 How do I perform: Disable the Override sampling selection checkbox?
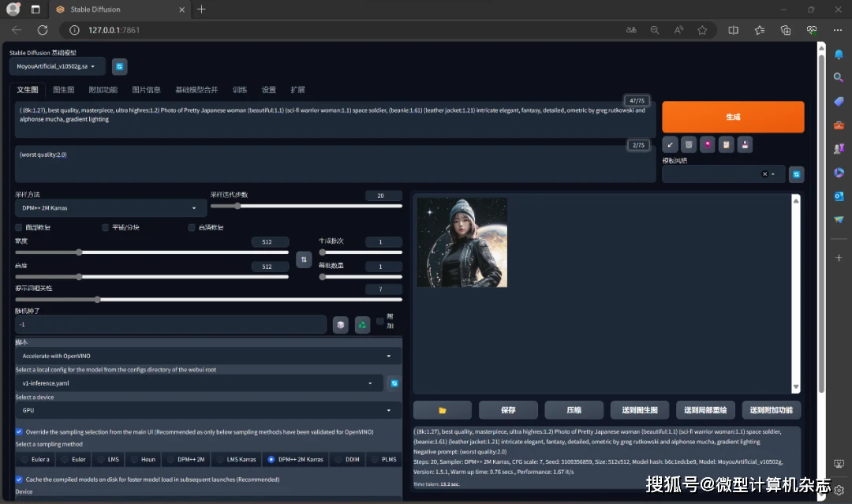point(20,432)
